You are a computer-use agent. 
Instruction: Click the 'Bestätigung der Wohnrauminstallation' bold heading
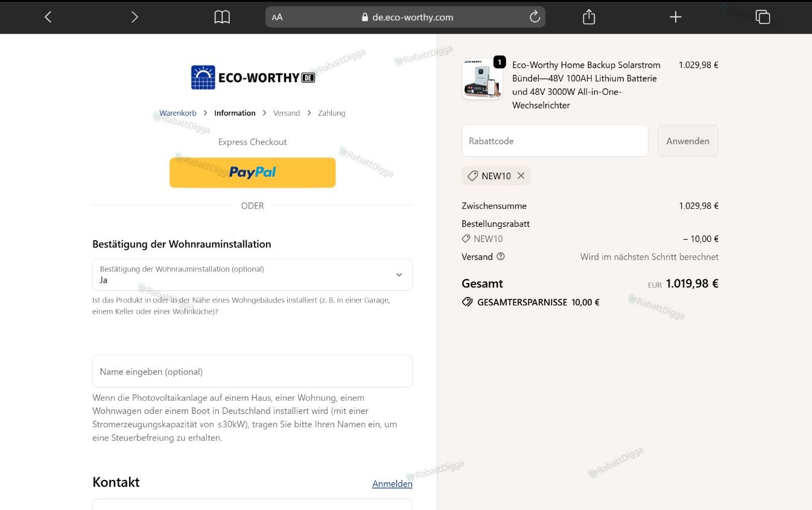tap(182, 244)
